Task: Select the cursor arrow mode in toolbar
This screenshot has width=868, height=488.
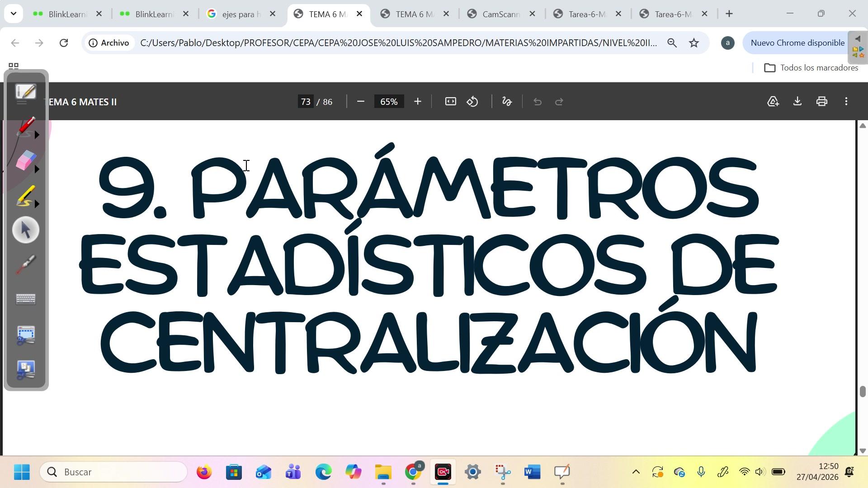Action: click(26, 230)
